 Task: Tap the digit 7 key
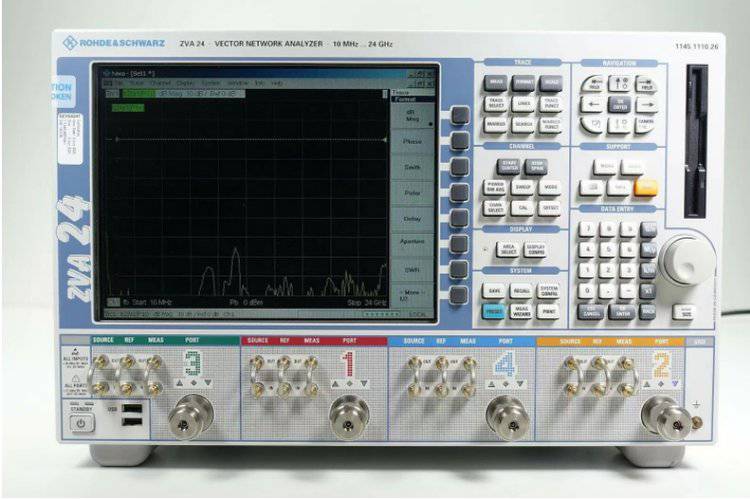click(587, 229)
